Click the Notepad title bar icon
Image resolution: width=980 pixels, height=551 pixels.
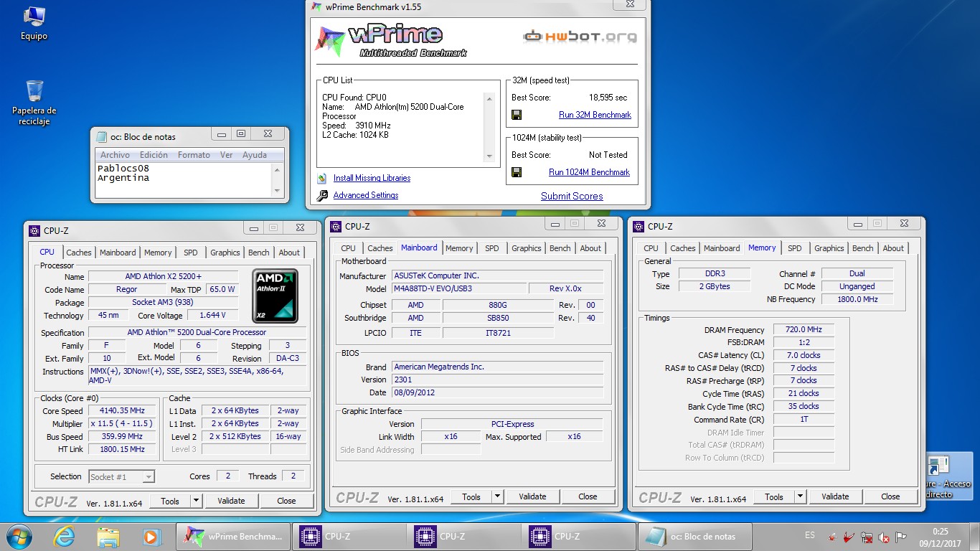pos(100,136)
